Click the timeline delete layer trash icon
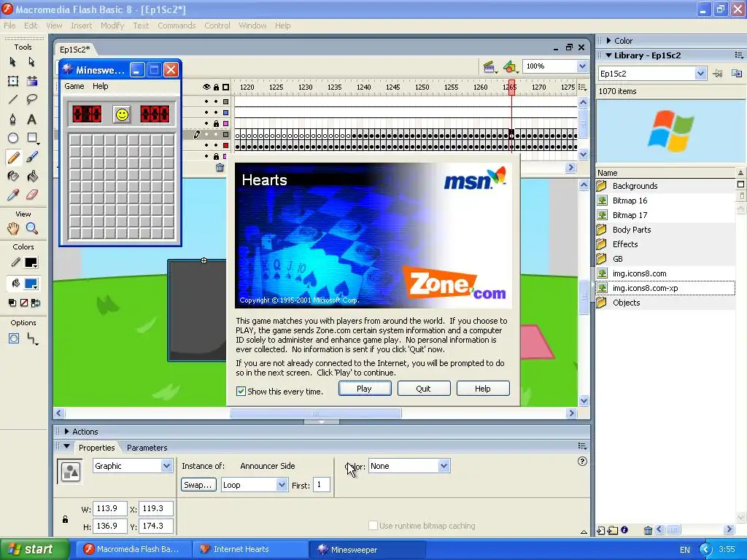Image resolution: width=747 pixels, height=560 pixels. point(220,168)
